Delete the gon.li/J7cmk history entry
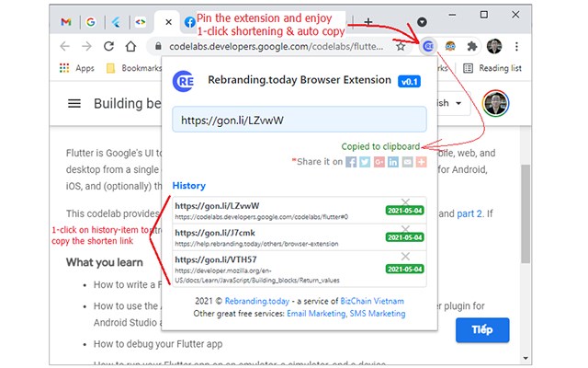 click(405, 229)
